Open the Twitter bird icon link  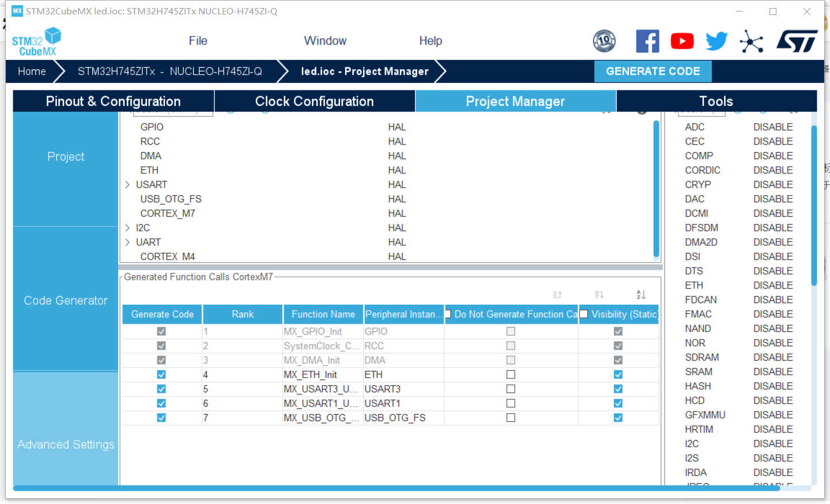pos(716,41)
